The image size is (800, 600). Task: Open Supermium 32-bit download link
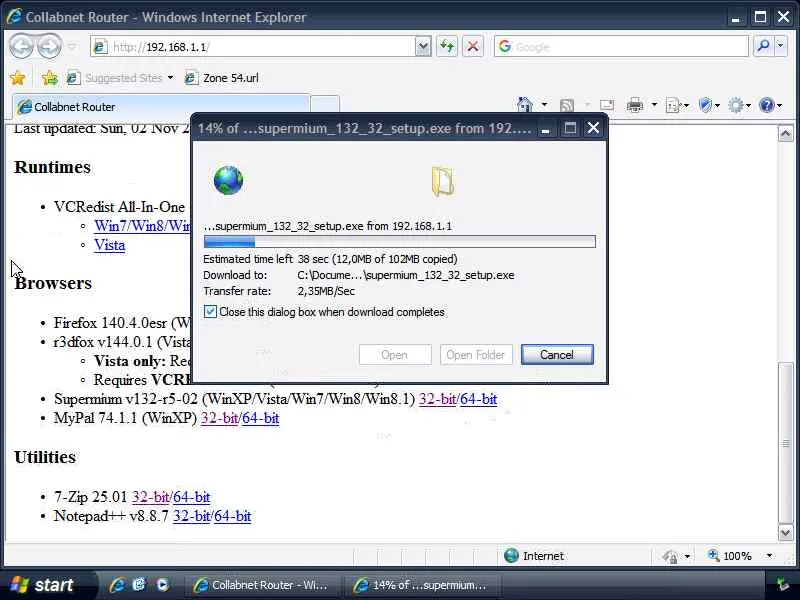(x=437, y=399)
